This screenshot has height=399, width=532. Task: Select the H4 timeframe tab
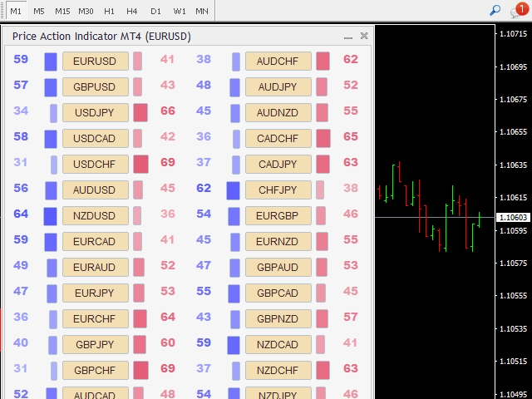coord(132,11)
